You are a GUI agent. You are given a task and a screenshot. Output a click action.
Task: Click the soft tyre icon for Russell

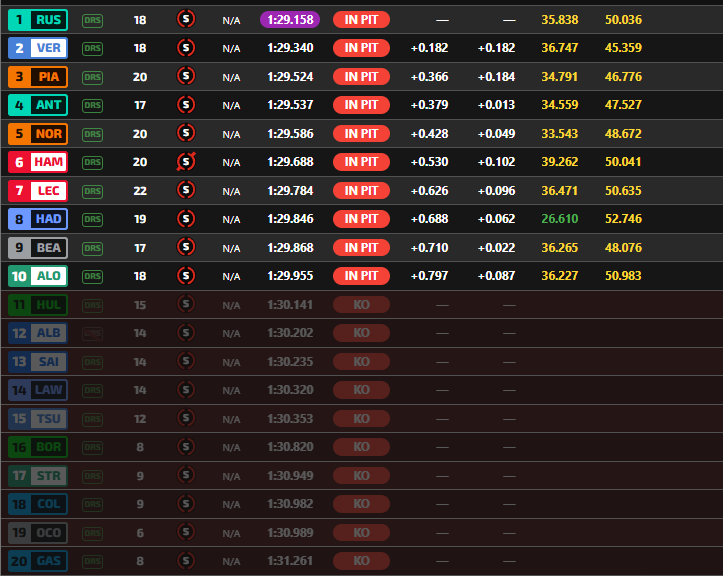[x=185, y=19]
